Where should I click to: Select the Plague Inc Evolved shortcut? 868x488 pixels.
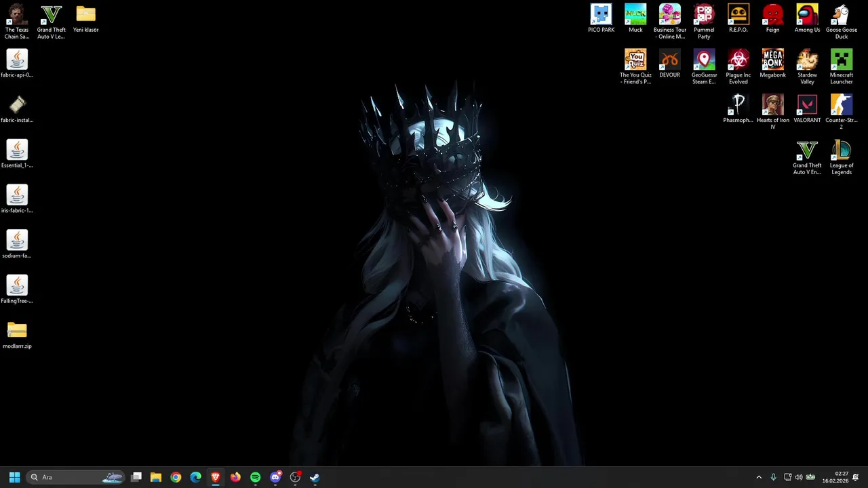click(x=738, y=66)
